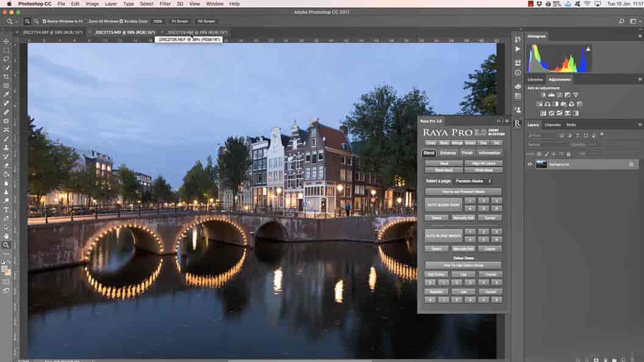
Task: Select the Lasso tool
Action: point(6,59)
